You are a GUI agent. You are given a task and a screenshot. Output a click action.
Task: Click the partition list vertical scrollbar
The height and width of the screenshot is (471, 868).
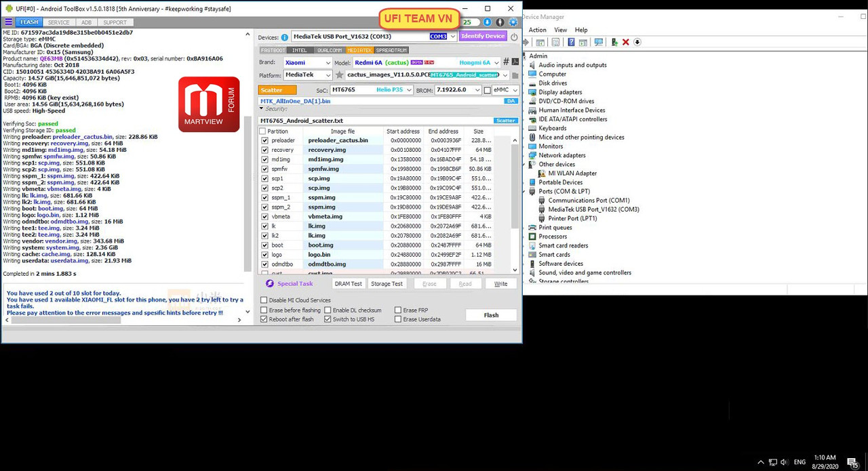(x=515, y=205)
